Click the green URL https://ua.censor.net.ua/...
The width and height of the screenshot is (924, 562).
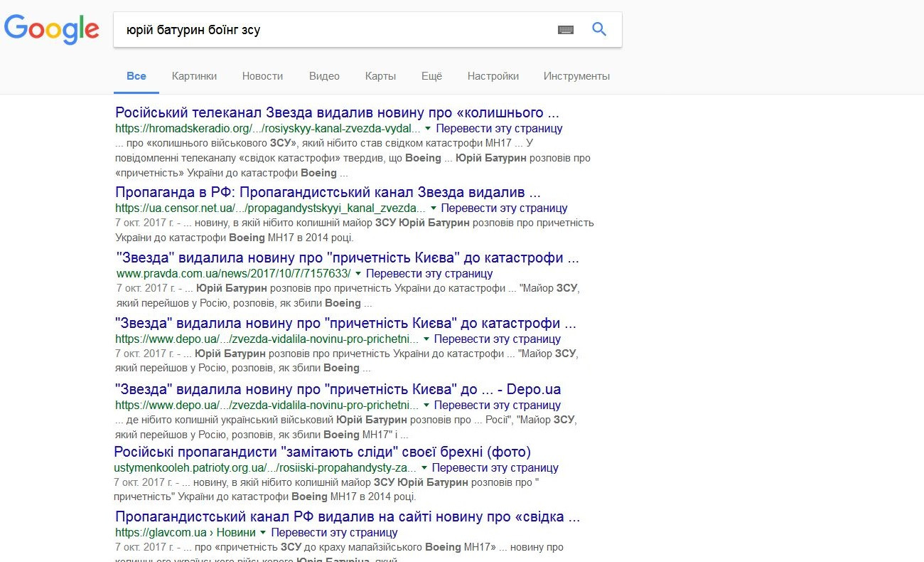coord(271,208)
